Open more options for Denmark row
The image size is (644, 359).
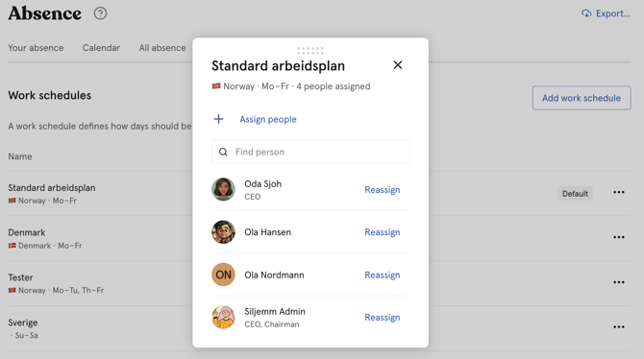[619, 237]
